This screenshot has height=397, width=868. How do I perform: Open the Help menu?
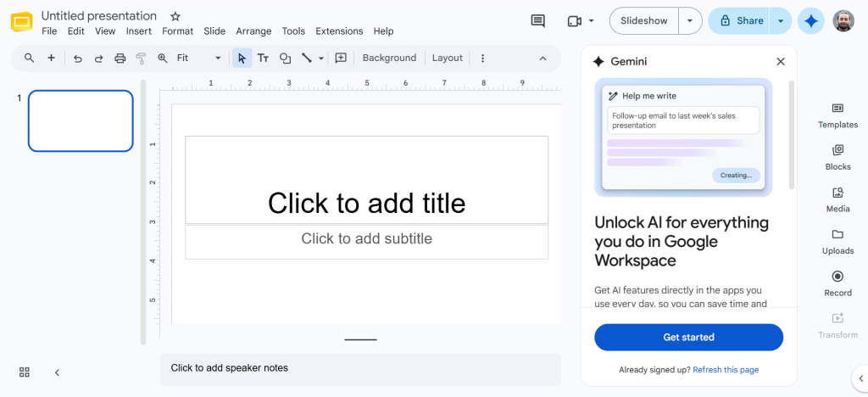[x=383, y=31]
